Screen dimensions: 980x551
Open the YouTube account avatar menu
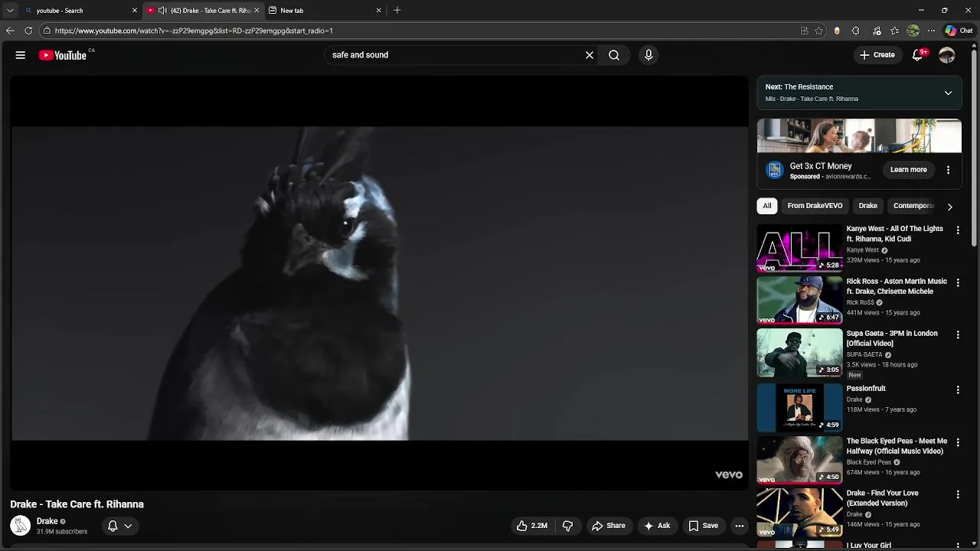point(947,55)
